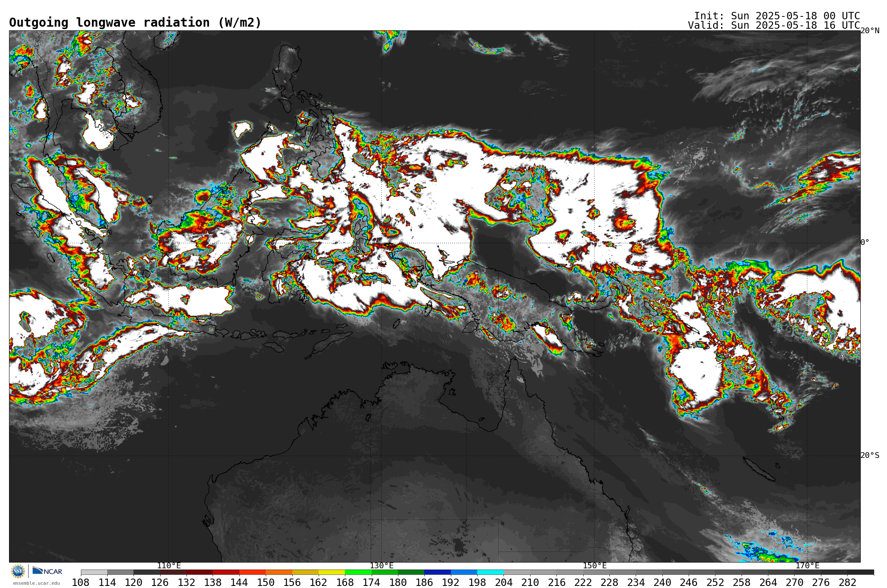Image resolution: width=887 pixels, height=588 pixels.
Task: Click the 20°N latitude label
Action: (x=870, y=31)
